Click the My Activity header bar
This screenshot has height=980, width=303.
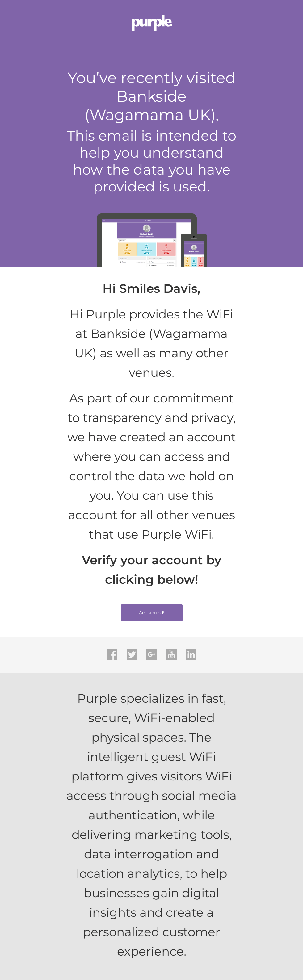[148, 221]
